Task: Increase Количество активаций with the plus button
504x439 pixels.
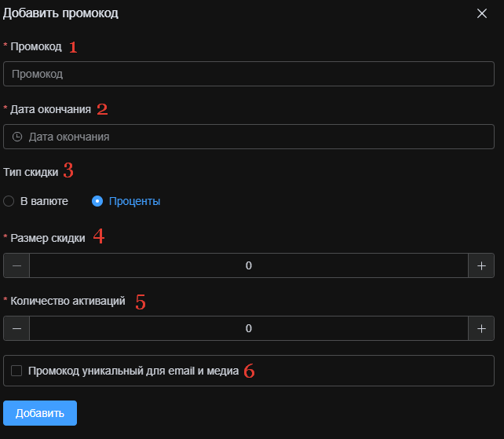Action: [481, 328]
